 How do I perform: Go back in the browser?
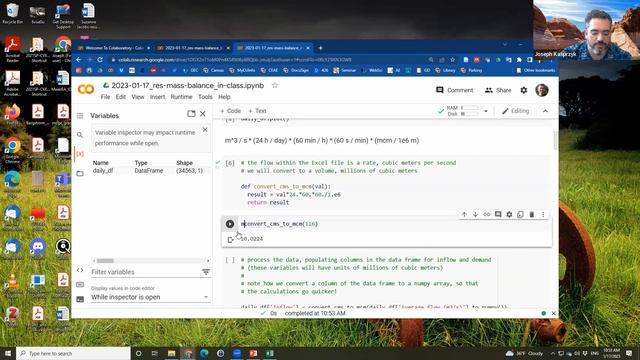tap(79, 60)
